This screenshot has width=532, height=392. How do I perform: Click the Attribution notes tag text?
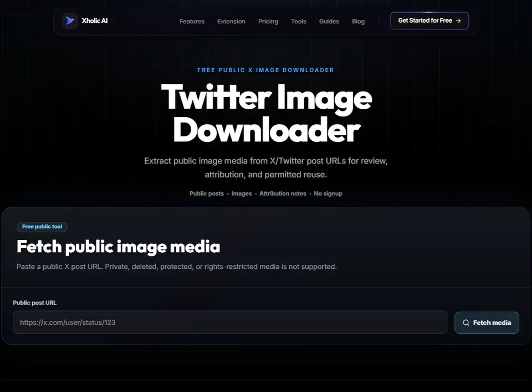(x=283, y=194)
